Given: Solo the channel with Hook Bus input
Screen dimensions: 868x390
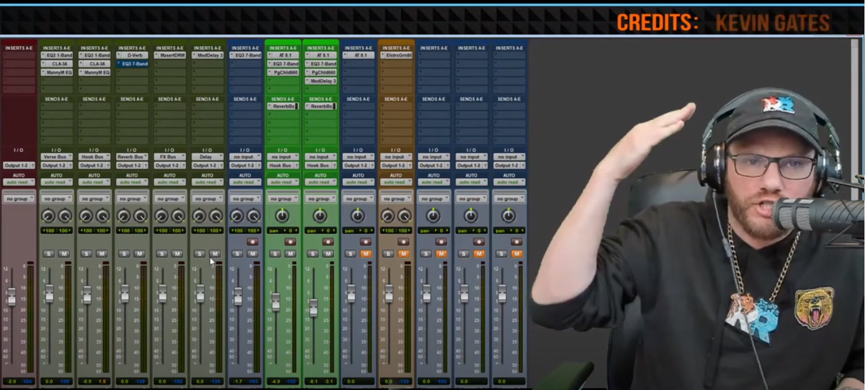Looking at the screenshot, I should (86, 254).
